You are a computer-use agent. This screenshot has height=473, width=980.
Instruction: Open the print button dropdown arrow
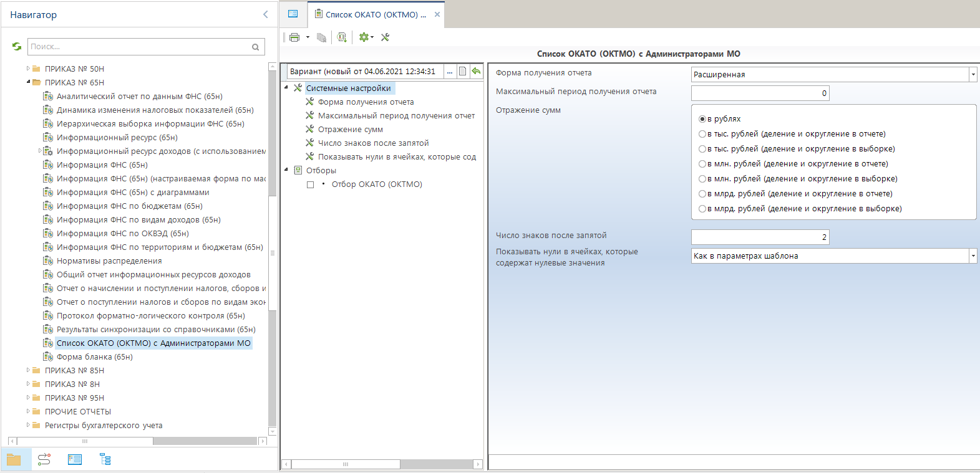pos(308,37)
